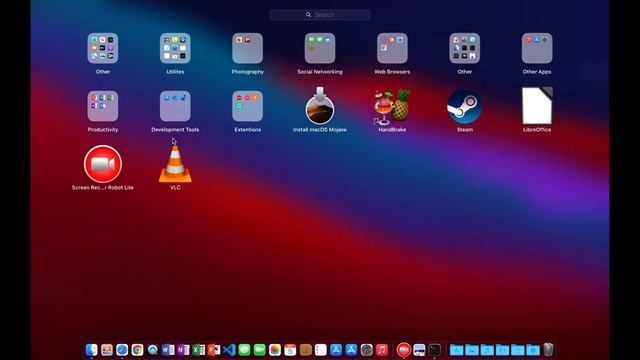The height and width of the screenshot is (360, 640).
Task: Open FaceTime from the Dock
Action: [x=260, y=350]
